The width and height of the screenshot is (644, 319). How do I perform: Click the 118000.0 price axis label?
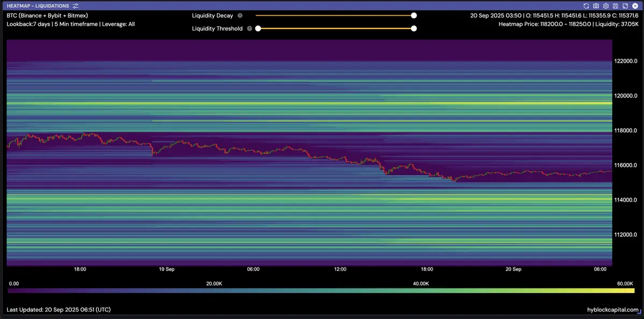point(625,131)
